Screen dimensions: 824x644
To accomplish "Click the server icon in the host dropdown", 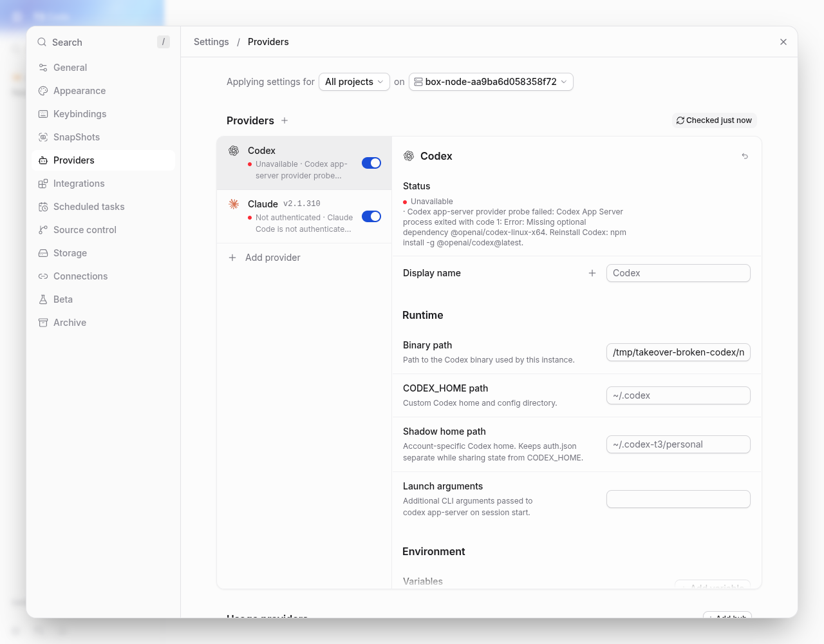I will pos(418,82).
